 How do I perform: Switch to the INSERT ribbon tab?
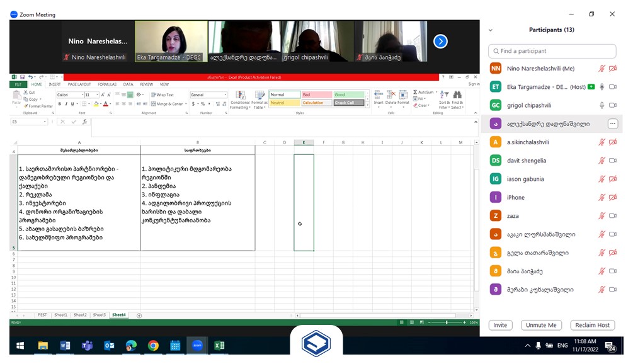[55, 85]
